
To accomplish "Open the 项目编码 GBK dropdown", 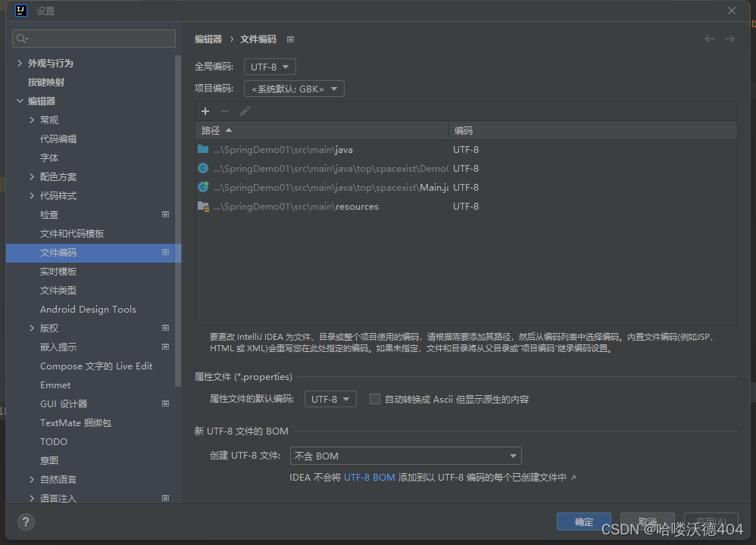I will coord(294,89).
